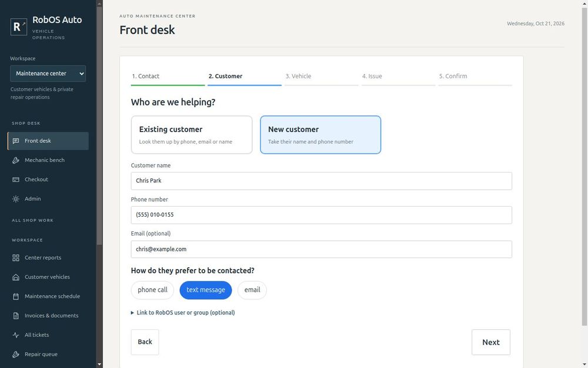This screenshot has height=368, width=588.
Task: Click the All tickets activity icon
Action: point(16,335)
